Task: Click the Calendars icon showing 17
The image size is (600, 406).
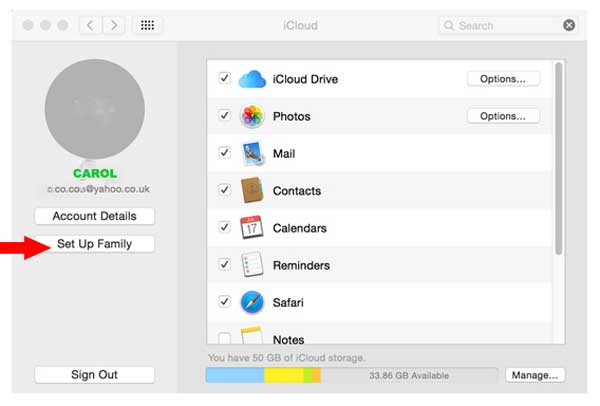Action: pos(251,227)
